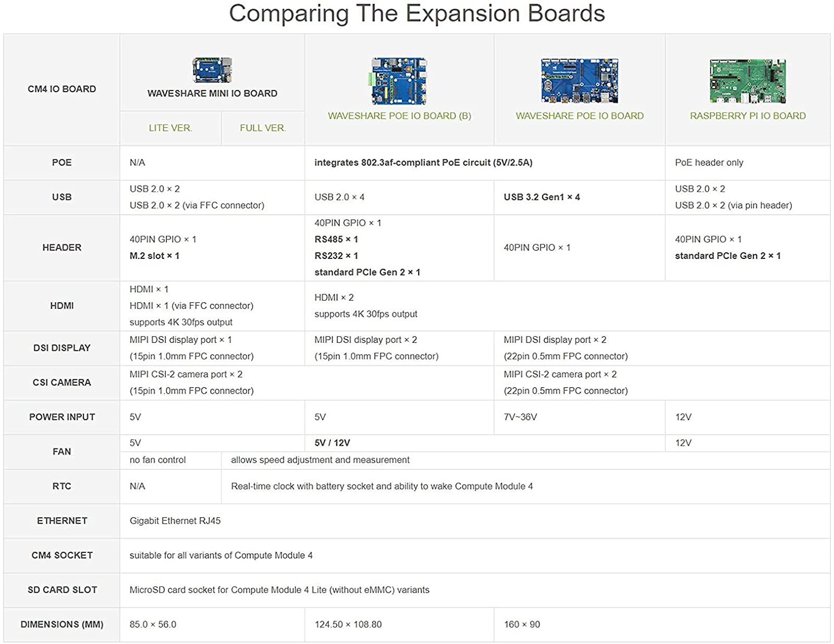The height and width of the screenshot is (644, 834).
Task: Select the '85.0 × 56.0' dimensions value
Action: (x=153, y=624)
